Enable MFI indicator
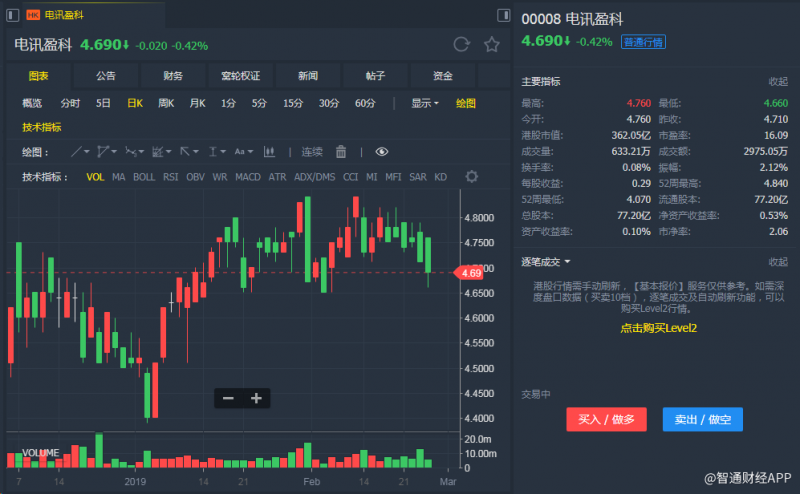 coord(393,177)
